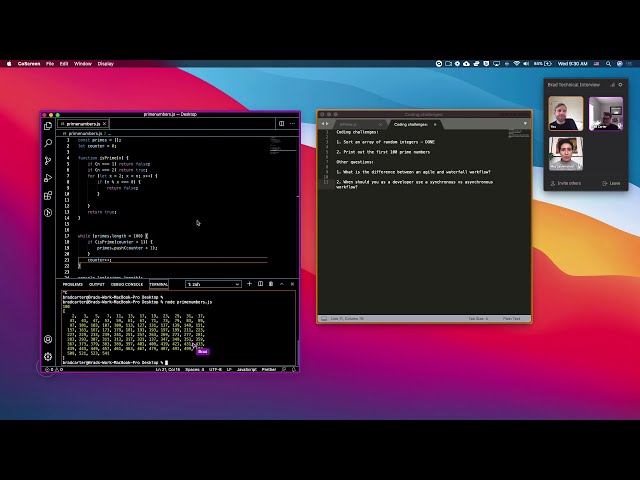Change Tab Size in Sublime status bar
Viewport: 640px width, 480px height.
[x=478, y=318]
